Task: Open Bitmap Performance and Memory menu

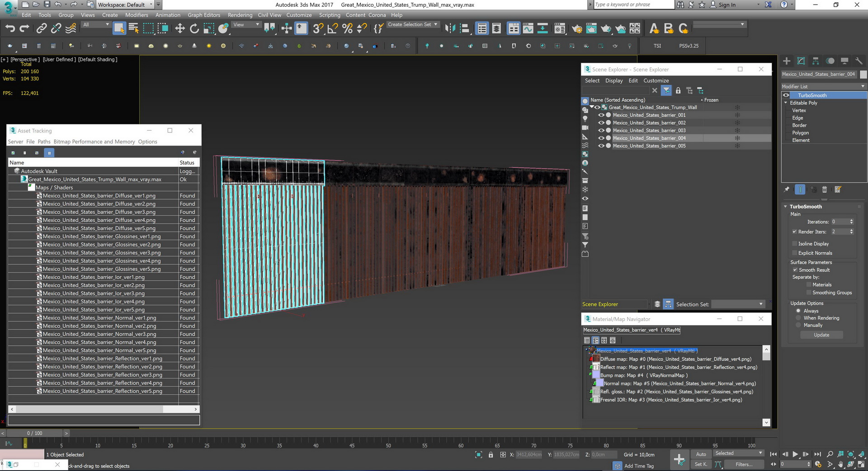Action: pos(94,141)
